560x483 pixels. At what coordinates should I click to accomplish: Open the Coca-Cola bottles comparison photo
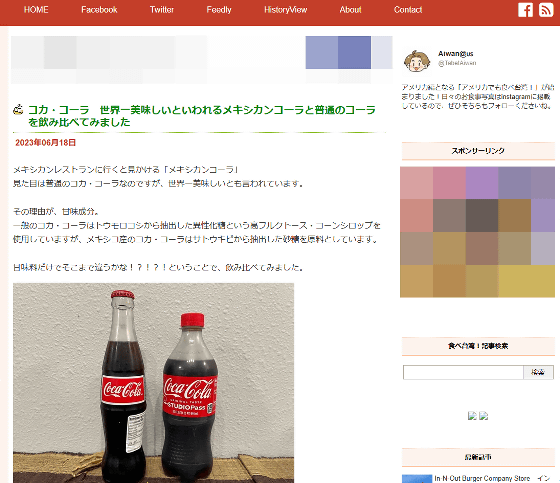coord(154,383)
